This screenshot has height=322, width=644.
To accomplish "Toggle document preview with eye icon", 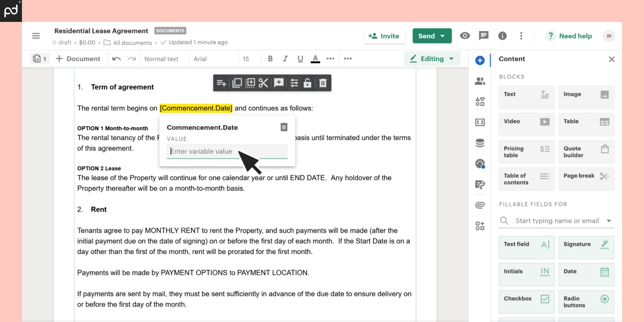I will click(465, 36).
